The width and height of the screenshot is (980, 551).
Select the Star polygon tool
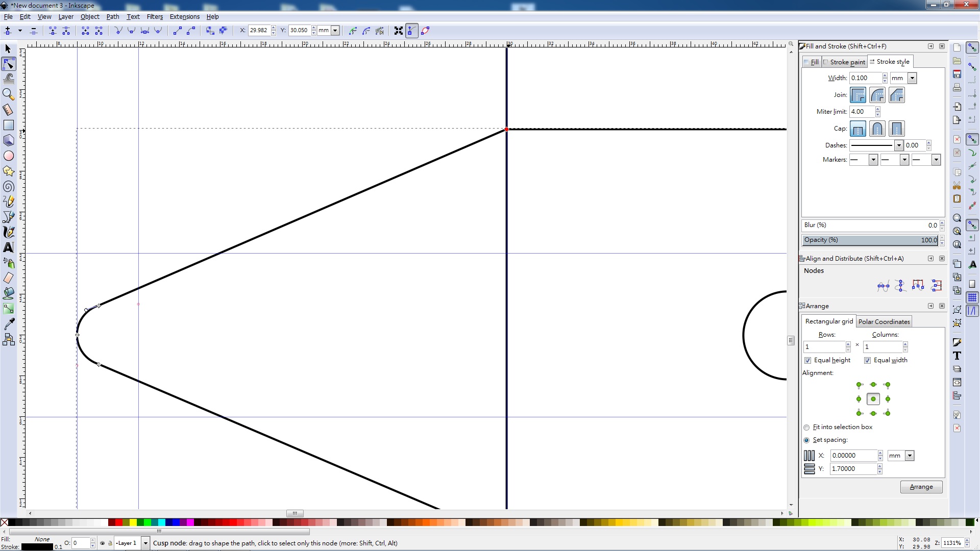8,171
